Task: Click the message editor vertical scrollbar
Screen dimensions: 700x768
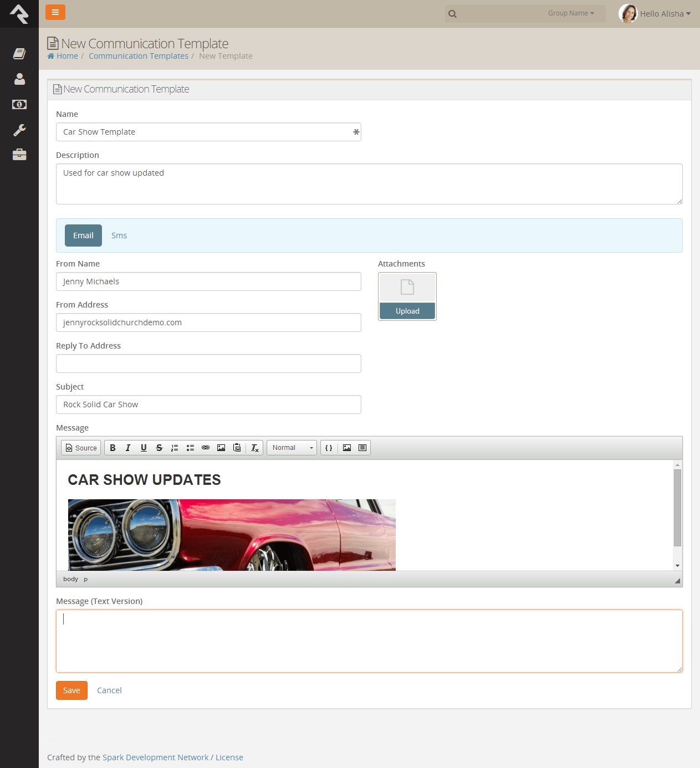Action: [x=677, y=507]
